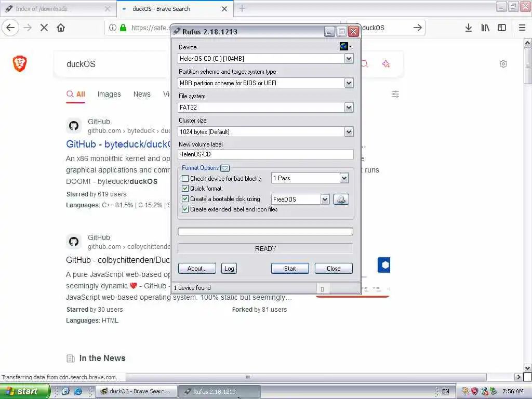The image size is (532, 399).
Task: Click taskbar duckOS - Brave Search item
Action: coord(137,391)
